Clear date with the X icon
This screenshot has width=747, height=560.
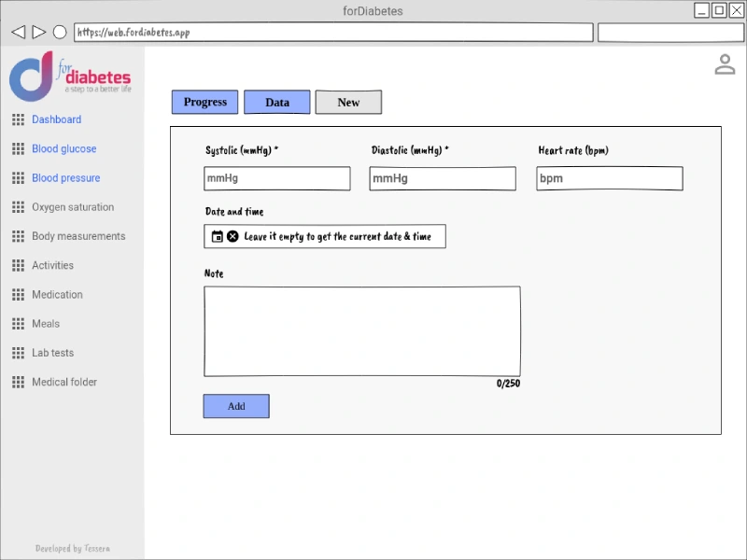pyautogui.click(x=233, y=236)
